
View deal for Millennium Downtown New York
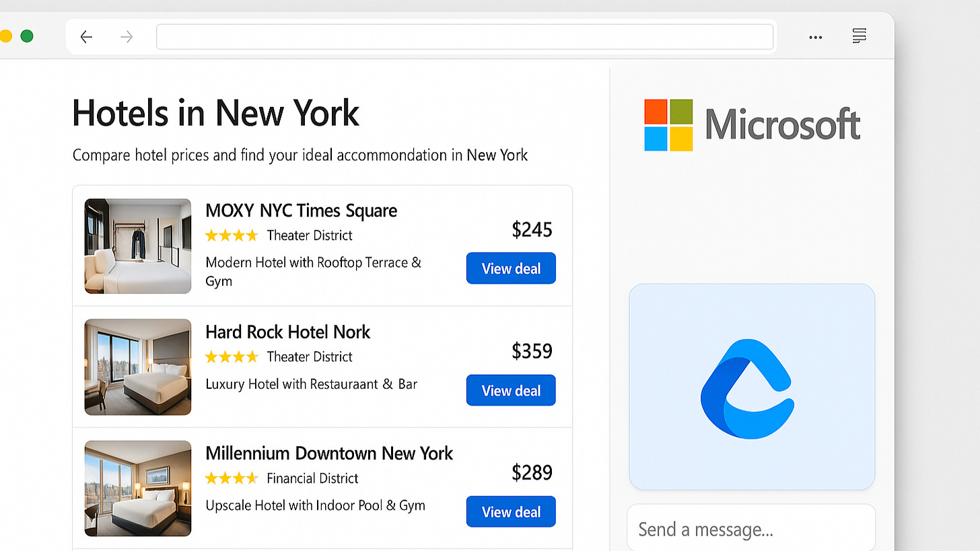click(x=511, y=512)
